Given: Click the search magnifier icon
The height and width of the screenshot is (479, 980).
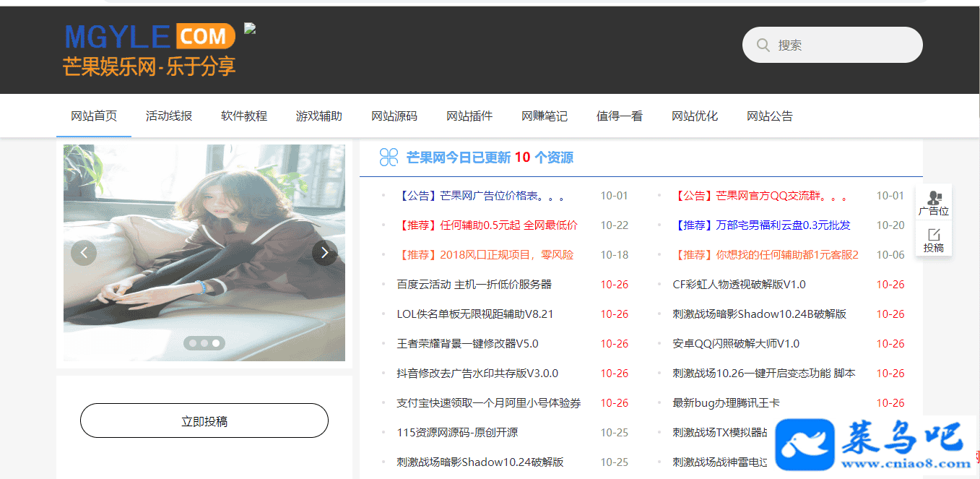Looking at the screenshot, I should (x=763, y=45).
